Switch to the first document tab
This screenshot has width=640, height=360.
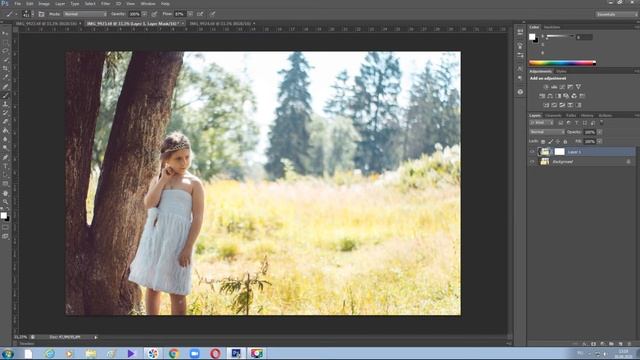tap(46, 24)
